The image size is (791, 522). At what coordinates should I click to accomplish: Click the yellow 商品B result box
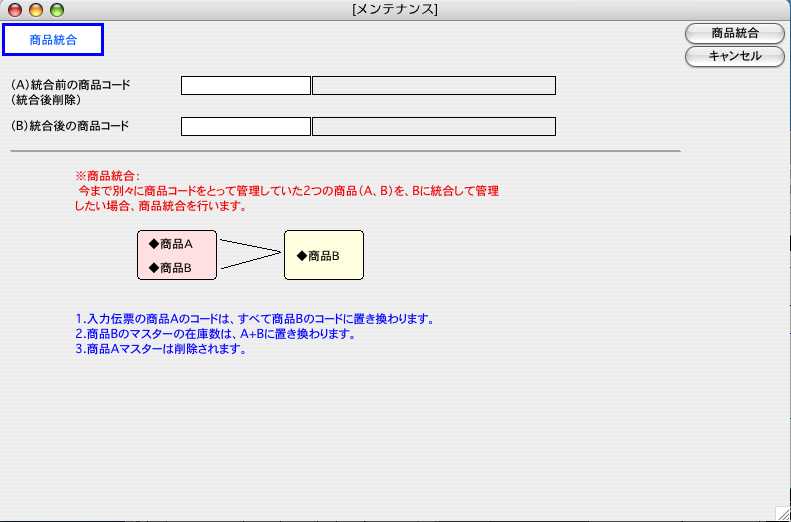pos(323,255)
